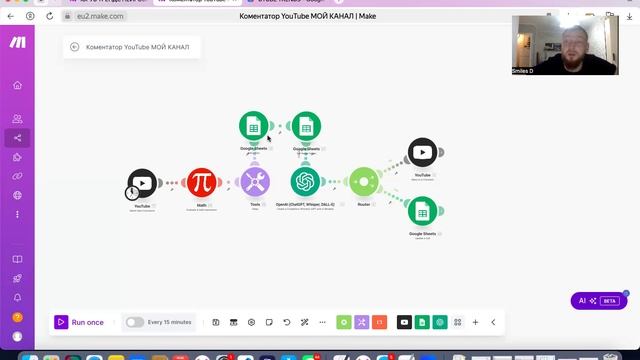This screenshot has width=640, height=360.
Task: Open OpenAI ChatGPT module
Action: point(305,182)
